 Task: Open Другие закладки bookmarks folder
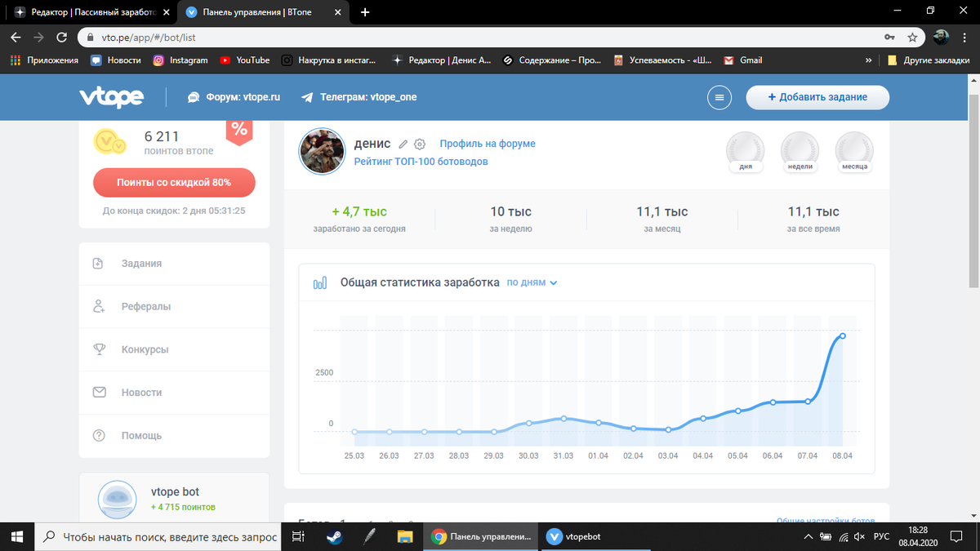[929, 60]
